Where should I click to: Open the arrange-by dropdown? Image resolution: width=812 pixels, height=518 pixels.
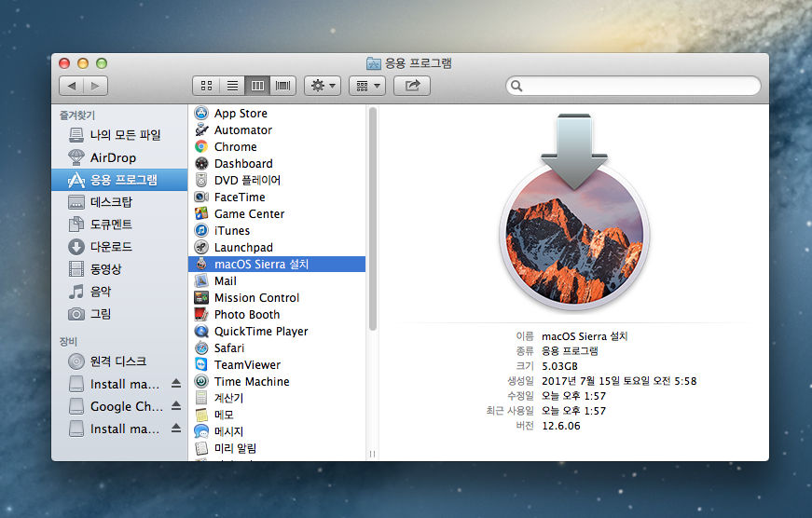[x=367, y=86]
